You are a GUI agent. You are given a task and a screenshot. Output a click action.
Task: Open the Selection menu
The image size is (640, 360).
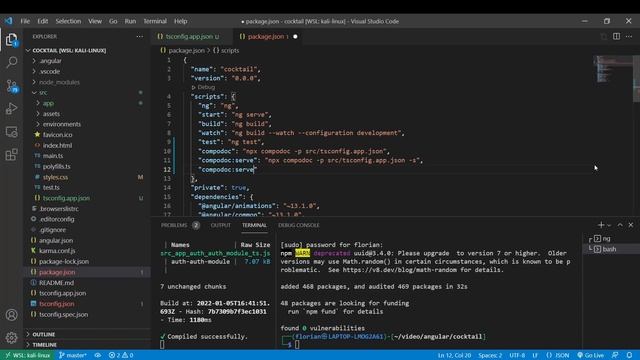tap(68, 21)
